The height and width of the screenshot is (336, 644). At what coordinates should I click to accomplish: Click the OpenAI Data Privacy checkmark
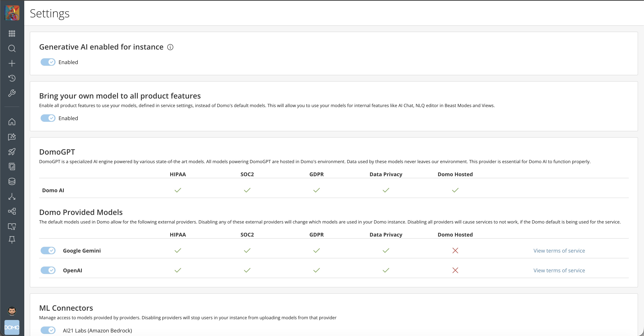click(386, 270)
